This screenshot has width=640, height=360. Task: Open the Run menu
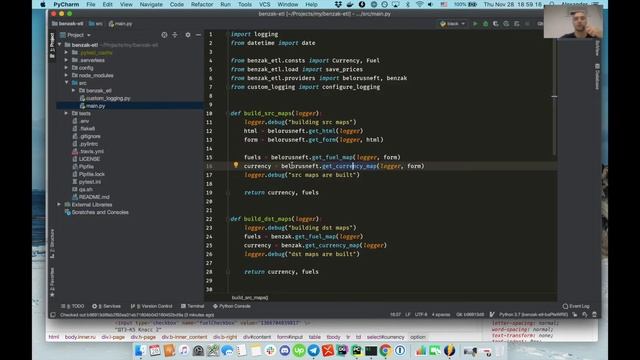click(x=225, y=4)
